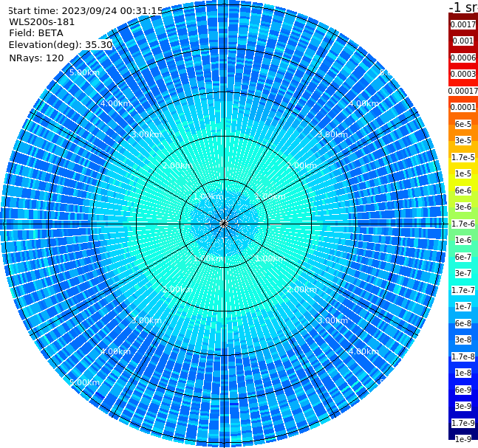478x448 pixels.
Task: Click the 5.00km range label in upper-left quadrant
Action: tap(84, 72)
